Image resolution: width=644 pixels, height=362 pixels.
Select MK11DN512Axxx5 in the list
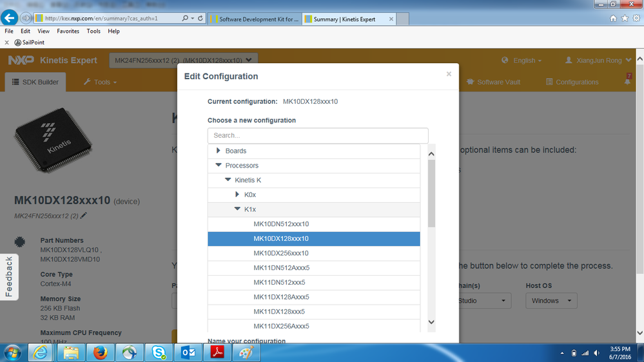tap(314, 267)
